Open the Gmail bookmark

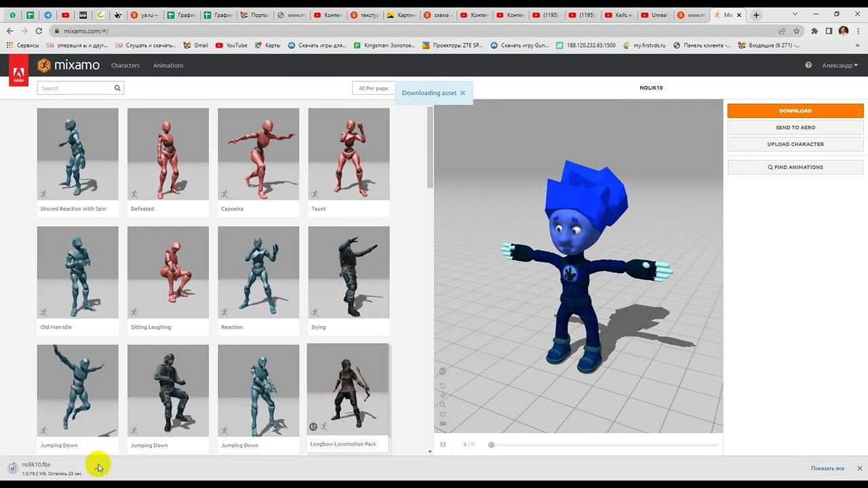[196, 45]
